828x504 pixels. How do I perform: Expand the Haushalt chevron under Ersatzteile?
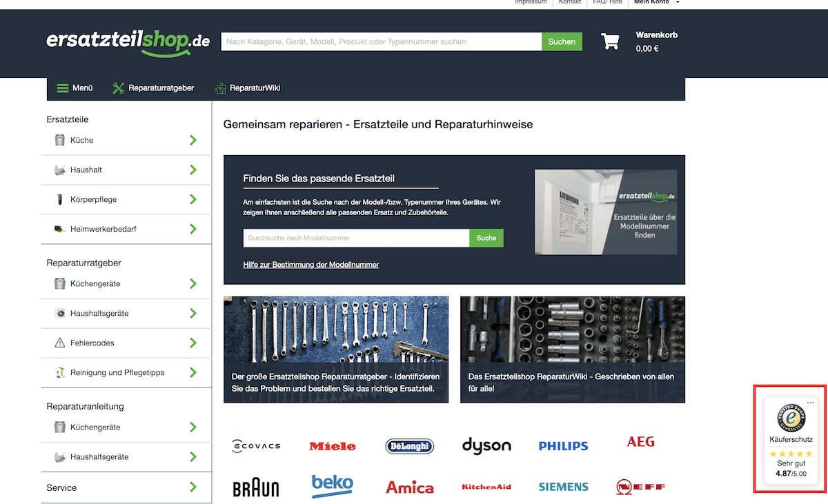pyautogui.click(x=193, y=170)
